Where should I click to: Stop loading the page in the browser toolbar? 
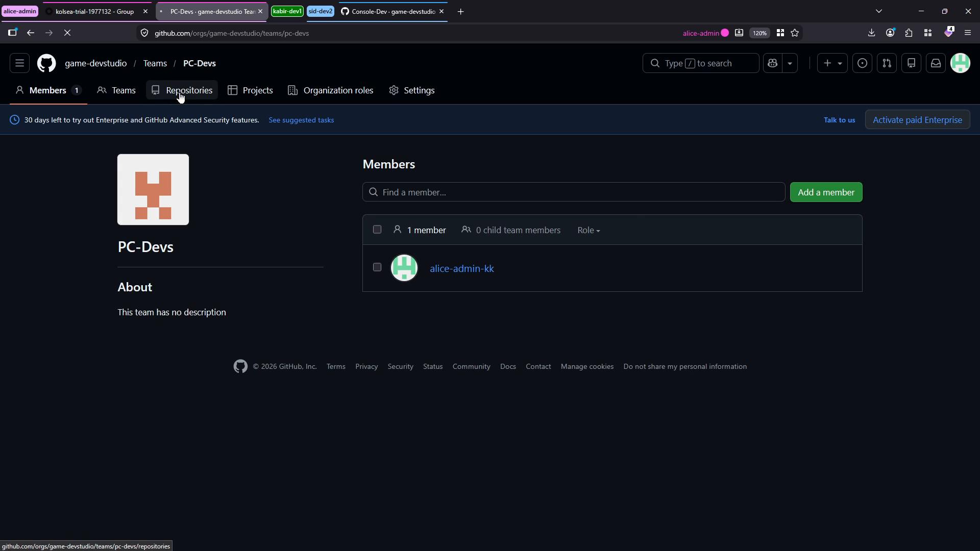pyautogui.click(x=67, y=33)
